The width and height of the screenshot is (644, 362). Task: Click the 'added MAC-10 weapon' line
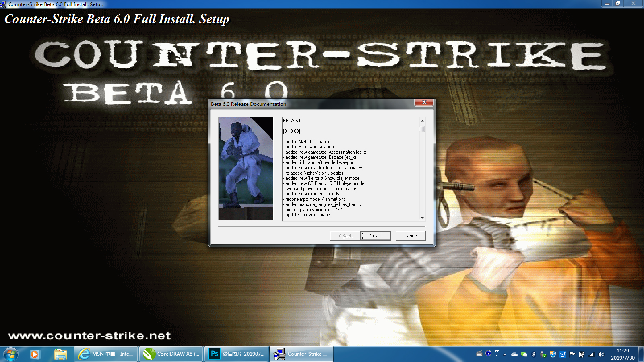tap(308, 142)
